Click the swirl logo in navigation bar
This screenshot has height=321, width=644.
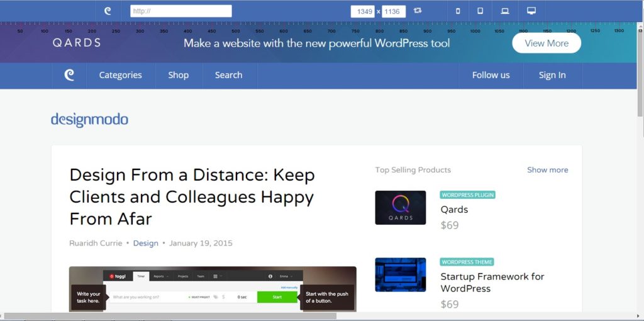point(69,75)
